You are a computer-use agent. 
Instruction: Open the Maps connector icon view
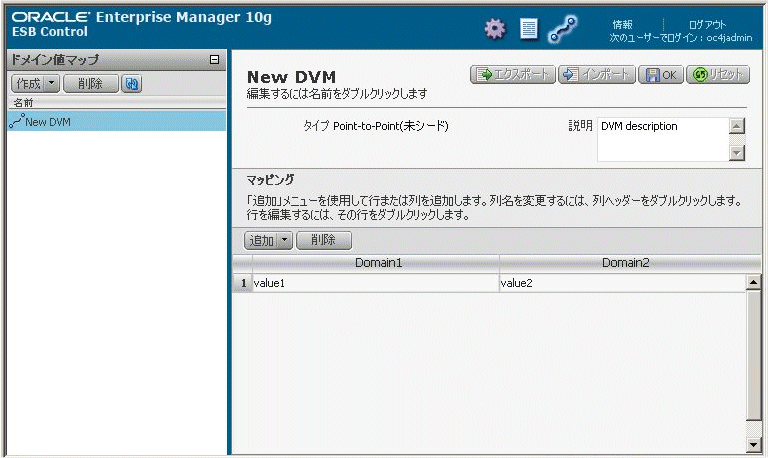[x=562, y=29]
